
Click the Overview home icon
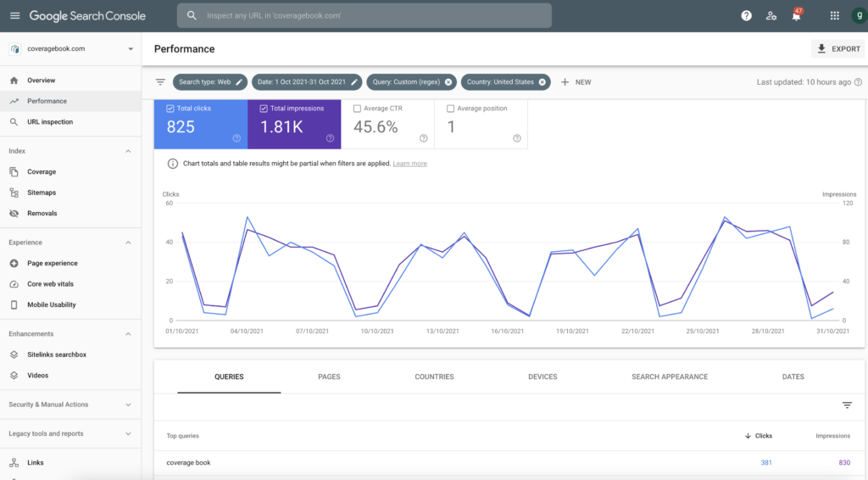point(14,81)
